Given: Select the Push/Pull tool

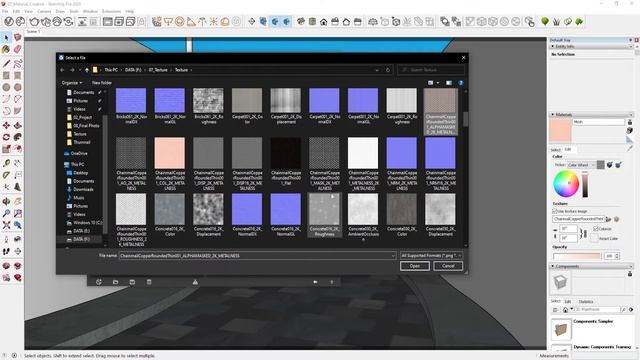Looking at the screenshot, I should 18,125.
